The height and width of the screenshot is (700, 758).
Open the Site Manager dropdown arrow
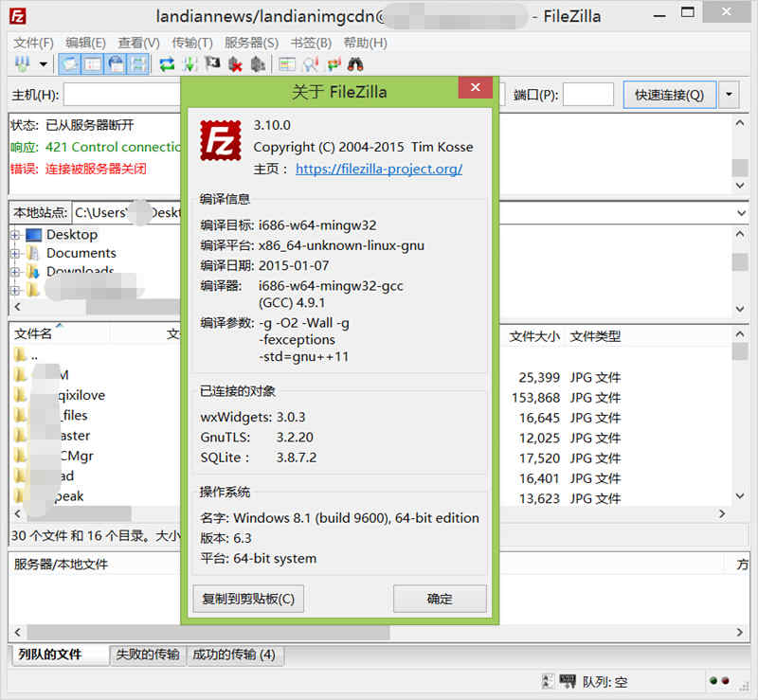coord(43,63)
